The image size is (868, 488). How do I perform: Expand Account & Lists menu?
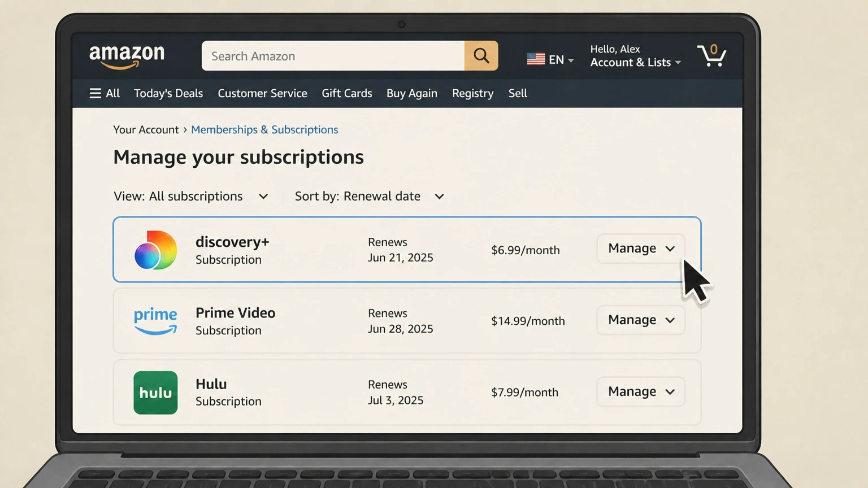click(x=635, y=63)
